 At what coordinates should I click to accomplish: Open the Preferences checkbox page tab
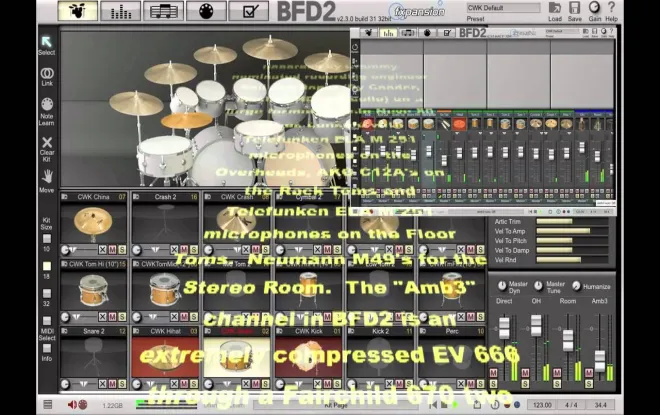[249, 11]
